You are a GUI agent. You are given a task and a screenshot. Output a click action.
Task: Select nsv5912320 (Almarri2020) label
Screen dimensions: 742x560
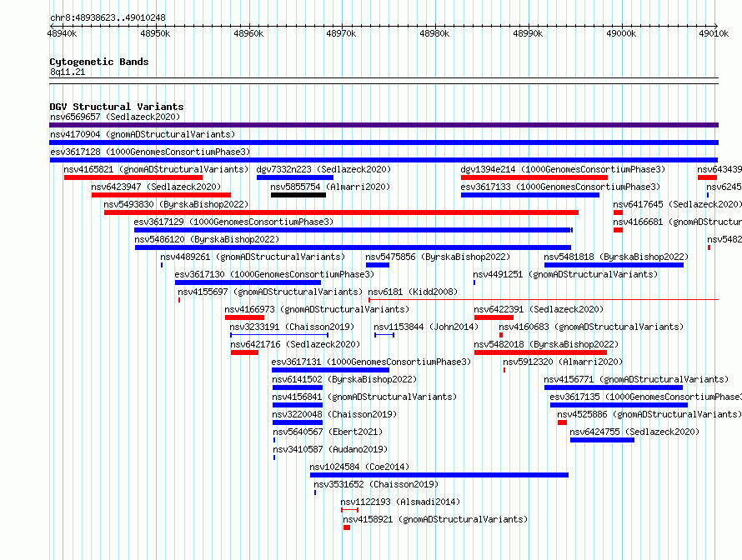tap(563, 362)
